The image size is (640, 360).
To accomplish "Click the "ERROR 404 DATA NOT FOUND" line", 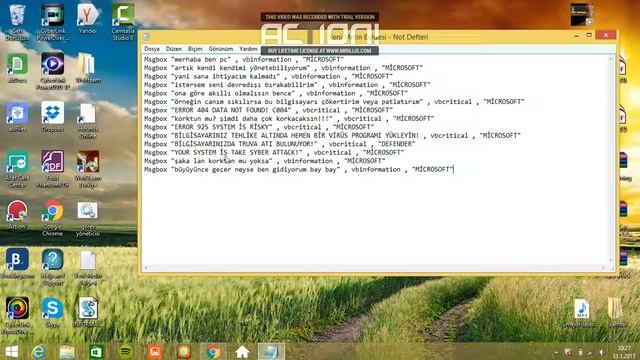I will 269,110.
